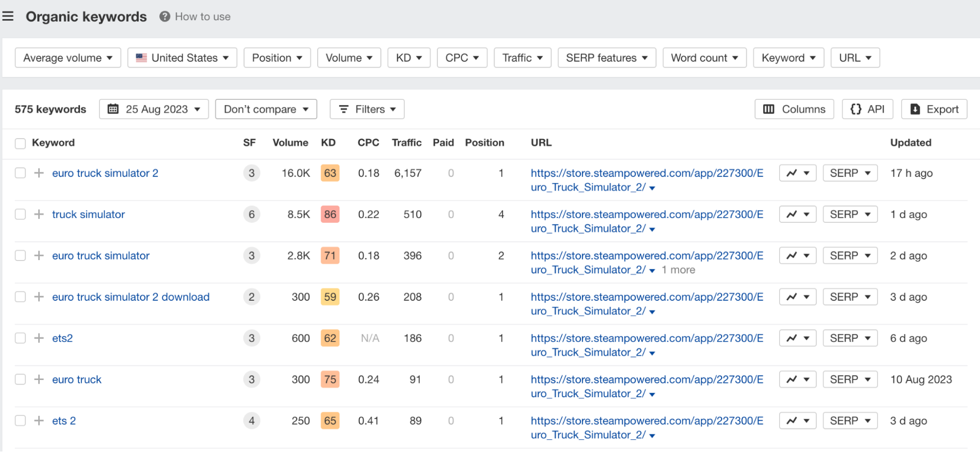This screenshot has height=452, width=980.
Task: Sort table by CPC column header
Action: 368,143
